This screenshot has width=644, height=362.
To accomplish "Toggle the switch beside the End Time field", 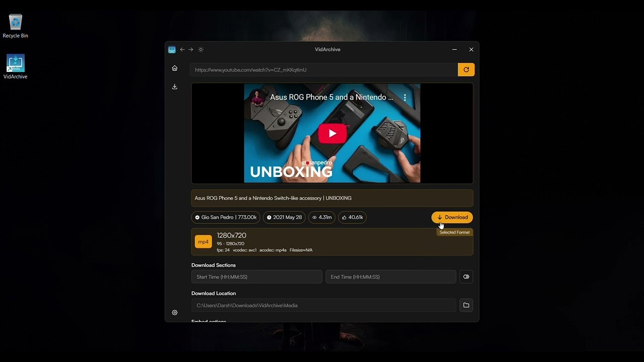I will pos(466,277).
